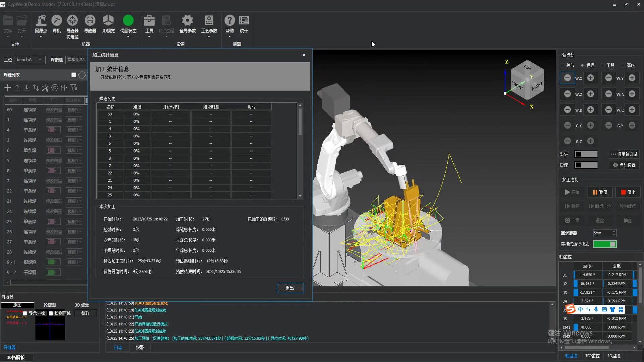The image size is (644, 362).
Task: Switch to the 报警 alarm tab
Action: [140, 348]
